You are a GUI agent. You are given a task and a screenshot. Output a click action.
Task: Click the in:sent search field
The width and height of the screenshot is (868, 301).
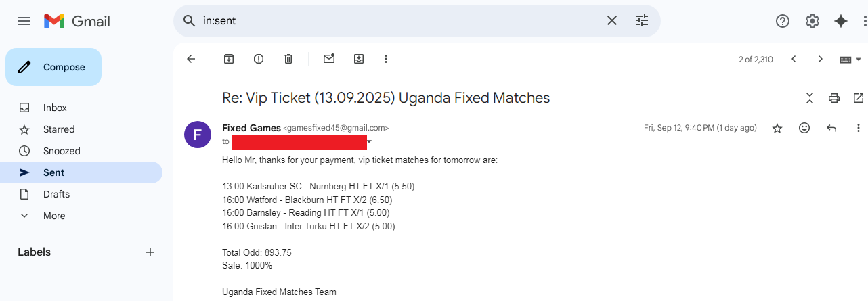(399, 21)
